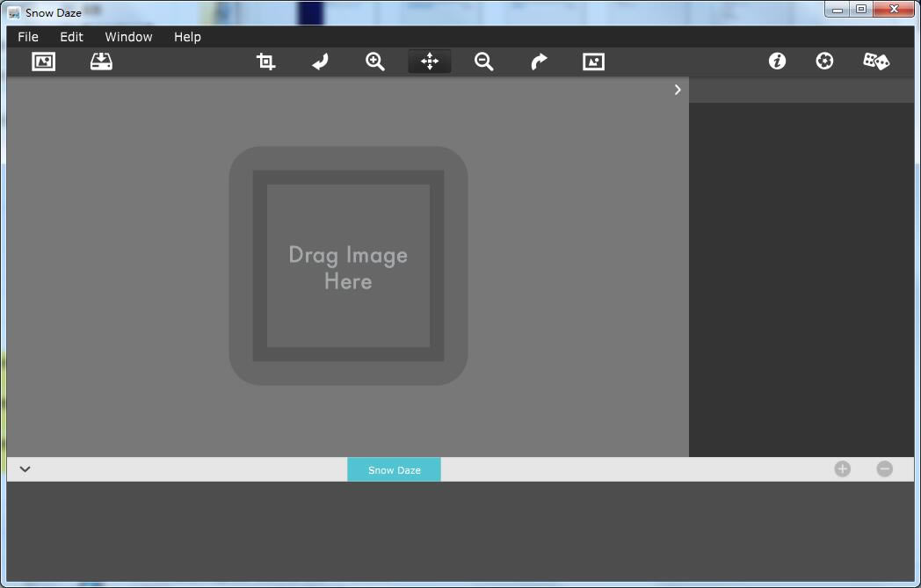
Task: Click the zoom in magnifier
Action: pos(375,62)
